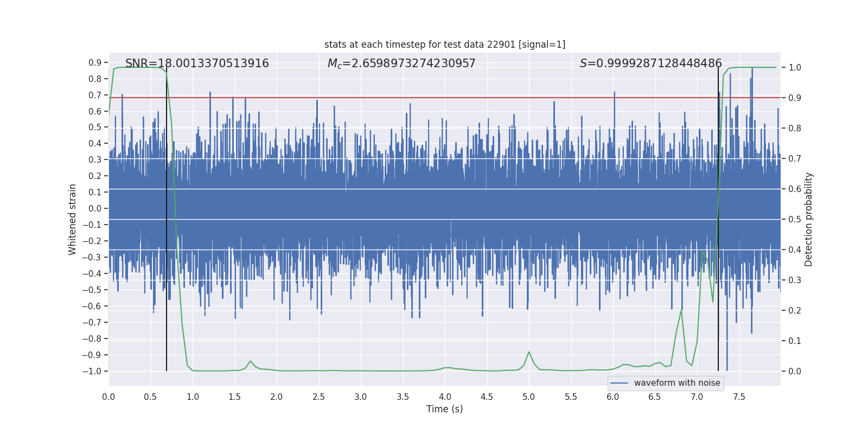This screenshot has height=434, width=868.
Task: Click the 'Whitened strain' y-axis label
Action: pos(73,219)
